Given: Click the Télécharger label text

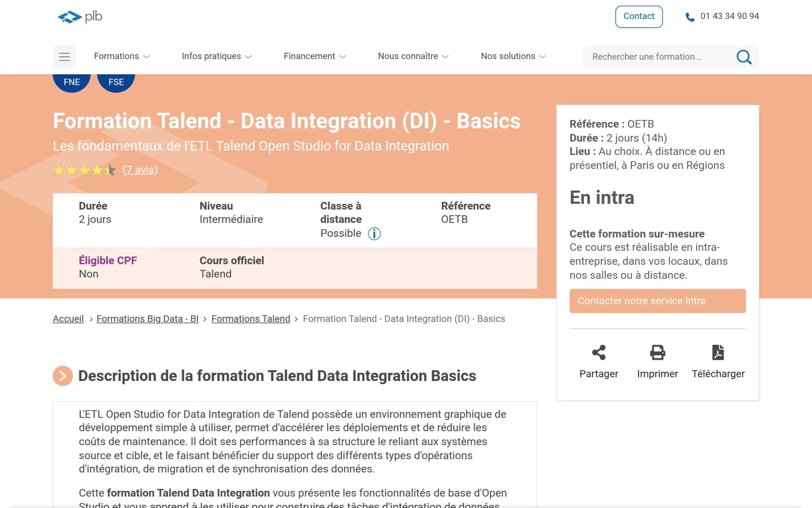Looking at the screenshot, I should coord(718,374).
